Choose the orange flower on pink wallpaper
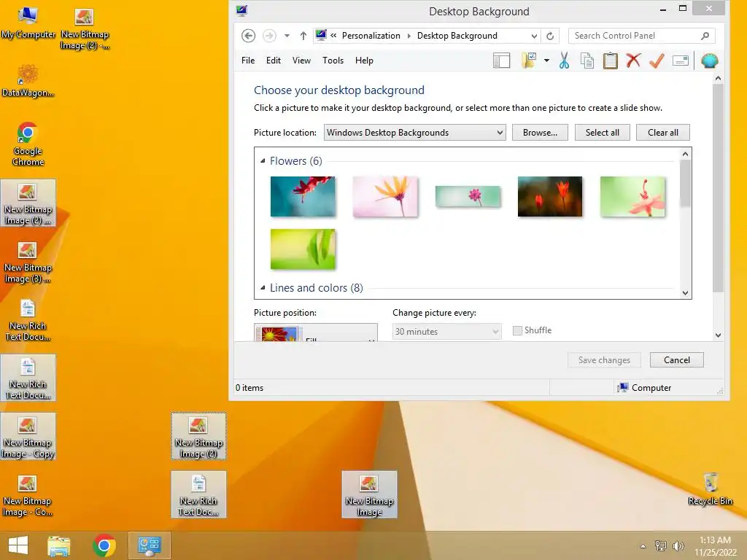Image resolution: width=747 pixels, height=560 pixels. tap(385, 196)
